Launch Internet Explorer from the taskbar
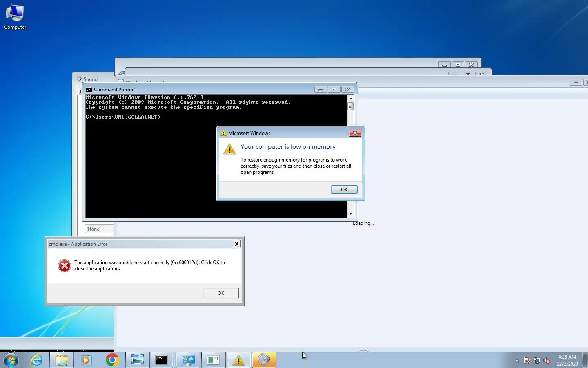 (37, 360)
